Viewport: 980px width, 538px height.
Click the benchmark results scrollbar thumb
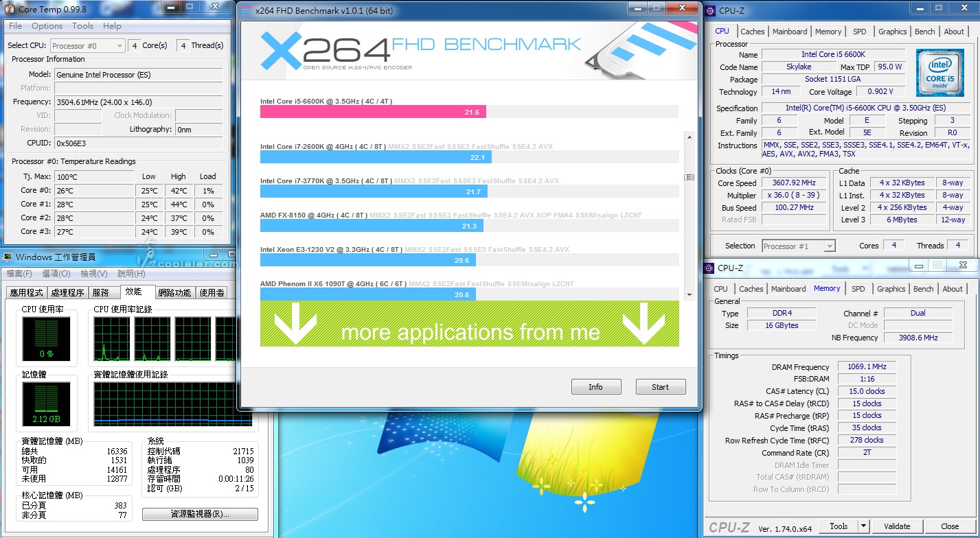(x=690, y=177)
